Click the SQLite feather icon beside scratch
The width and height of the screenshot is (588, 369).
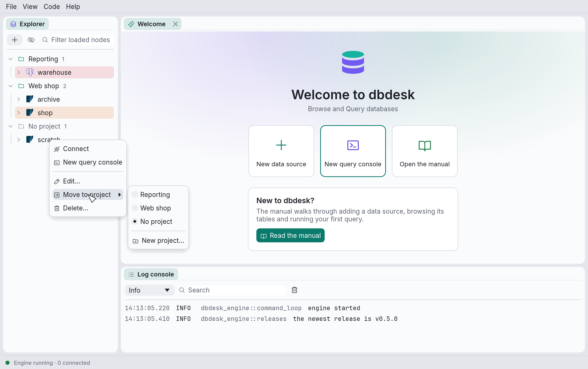point(30,140)
